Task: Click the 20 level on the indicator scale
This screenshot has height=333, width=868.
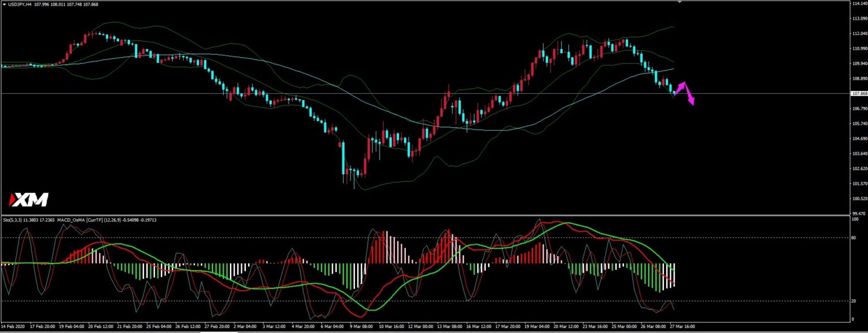Action: tap(854, 301)
